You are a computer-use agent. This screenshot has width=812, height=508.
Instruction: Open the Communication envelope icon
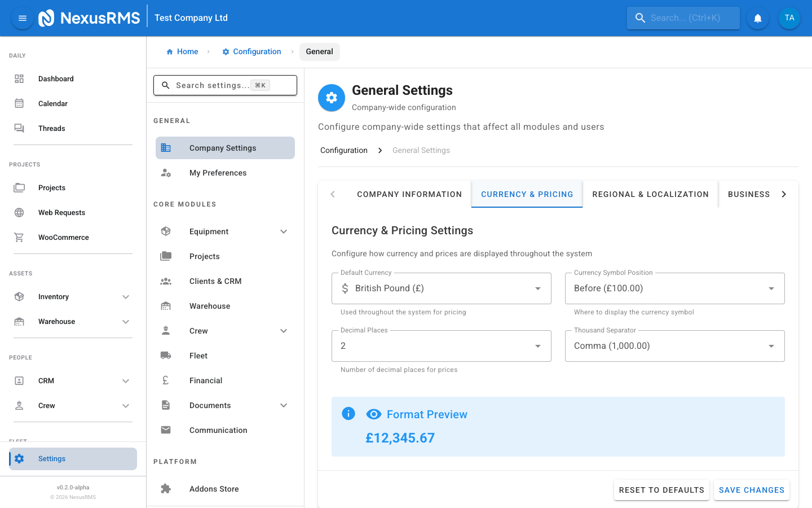pyautogui.click(x=165, y=430)
